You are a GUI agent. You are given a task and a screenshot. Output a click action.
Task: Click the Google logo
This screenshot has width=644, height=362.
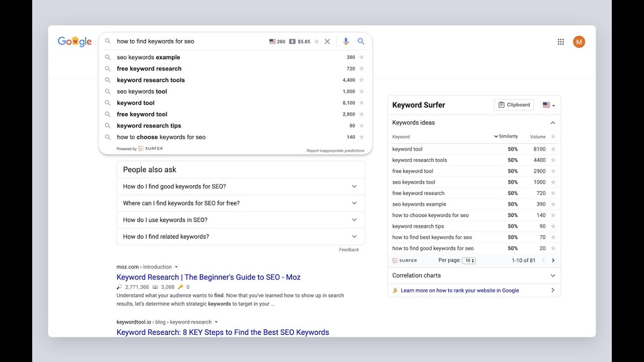click(74, 42)
